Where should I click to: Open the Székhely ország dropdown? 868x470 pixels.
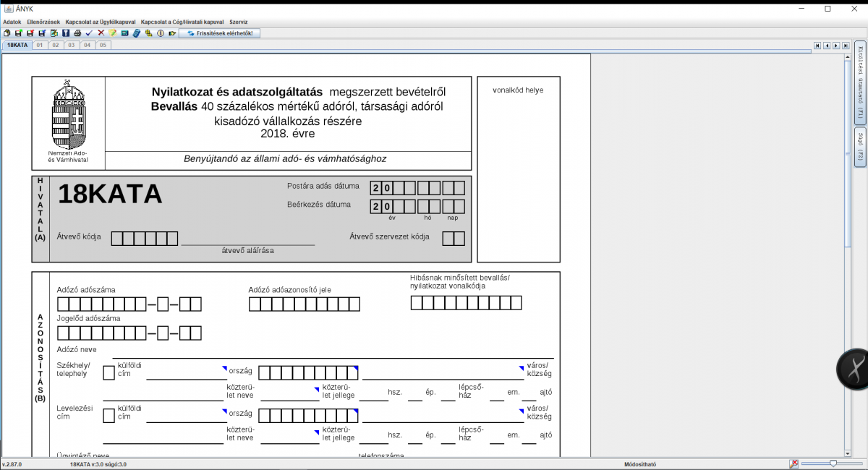[225, 369]
